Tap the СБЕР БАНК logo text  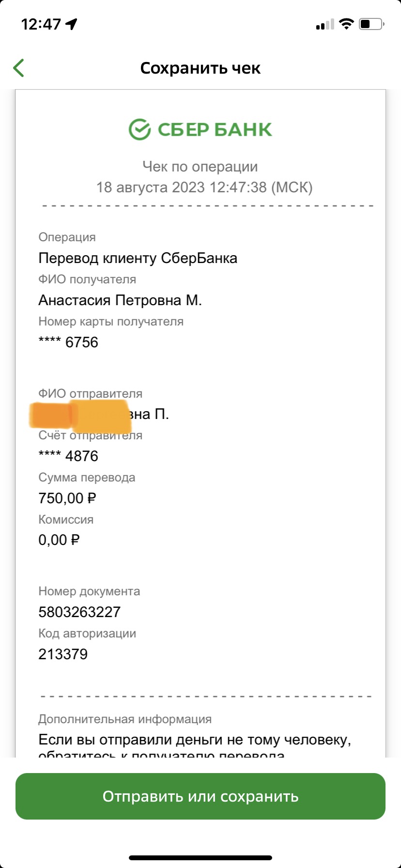215,130
